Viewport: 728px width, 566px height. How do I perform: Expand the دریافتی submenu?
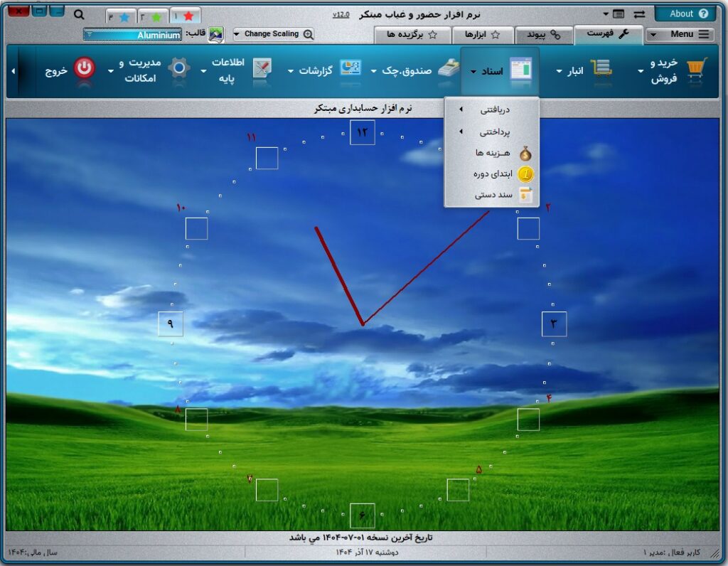(491, 110)
